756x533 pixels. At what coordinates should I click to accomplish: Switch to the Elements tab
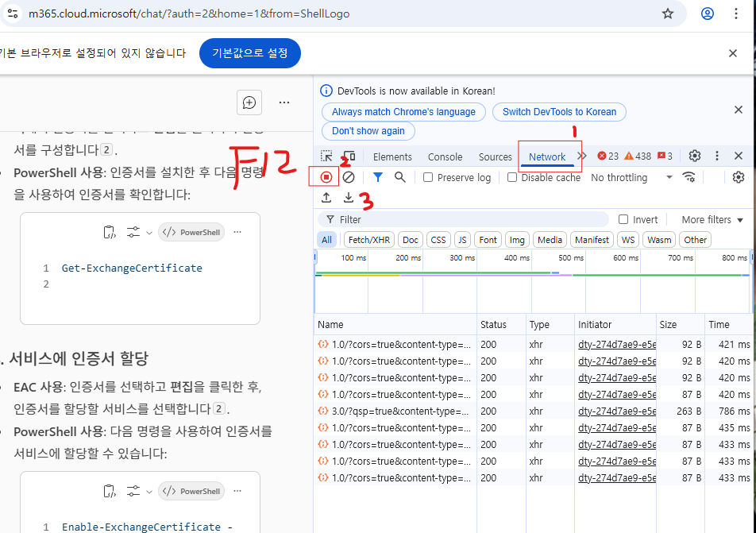coord(392,156)
